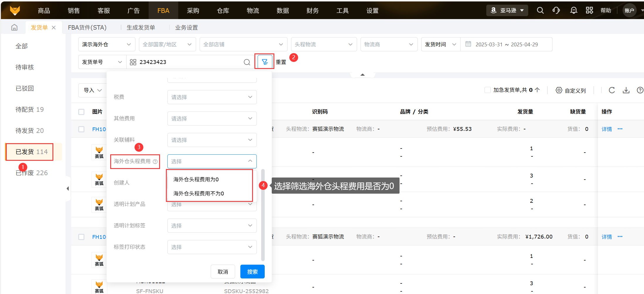Viewport: 644px width, 294px height.
Task: Click the 取消 button
Action: 223,272
